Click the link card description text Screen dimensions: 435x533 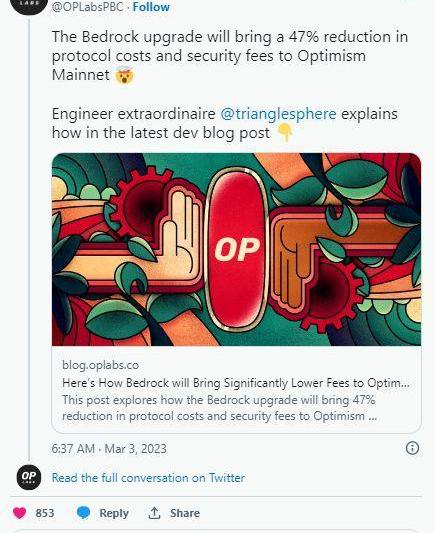pyautogui.click(x=220, y=408)
